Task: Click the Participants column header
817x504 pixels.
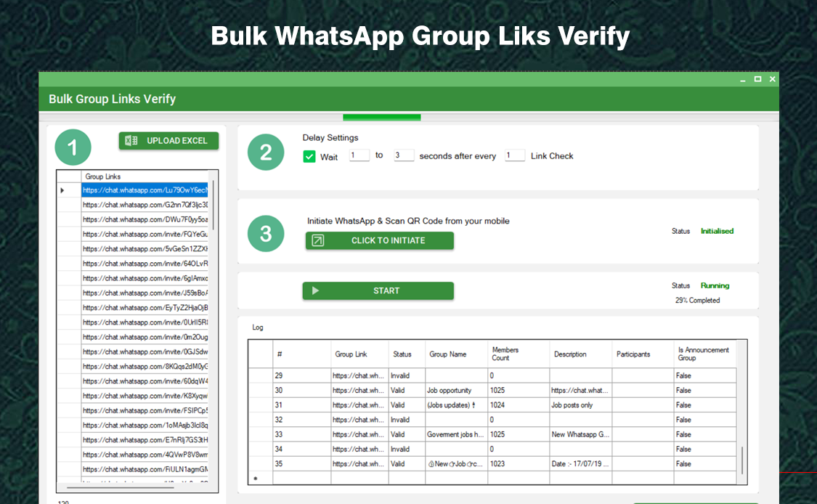Action: [643, 354]
